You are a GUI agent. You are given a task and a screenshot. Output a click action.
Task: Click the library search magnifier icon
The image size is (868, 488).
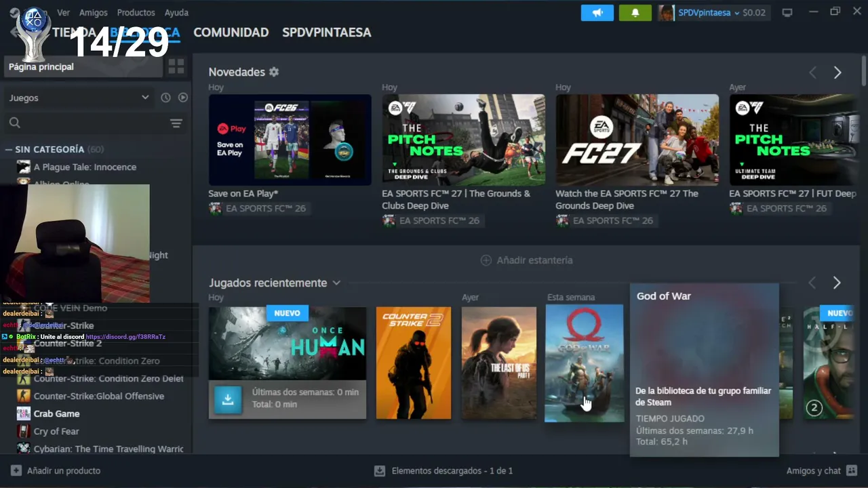(x=15, y=123)
